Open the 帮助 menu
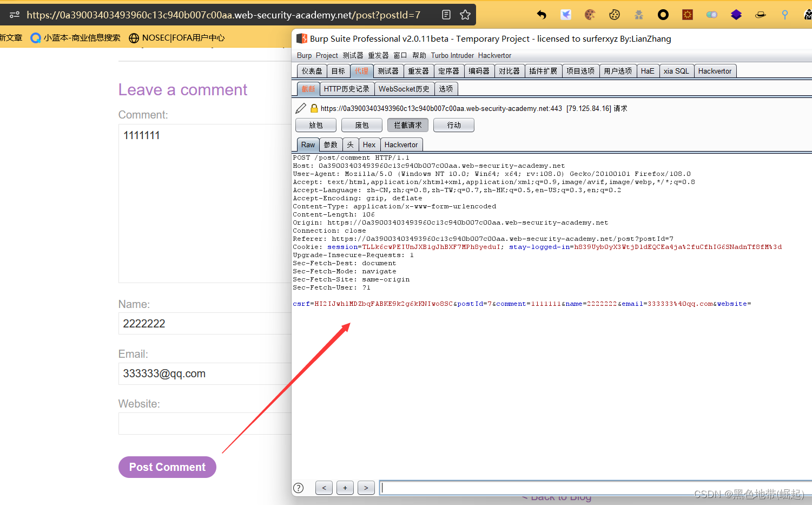The image size is (812, 505). [419, 55]
